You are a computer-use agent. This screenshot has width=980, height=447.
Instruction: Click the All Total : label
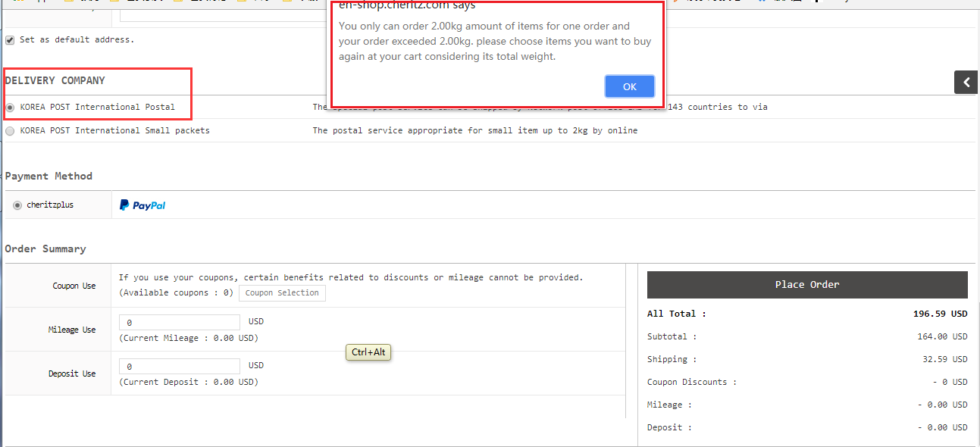[677, 314]
